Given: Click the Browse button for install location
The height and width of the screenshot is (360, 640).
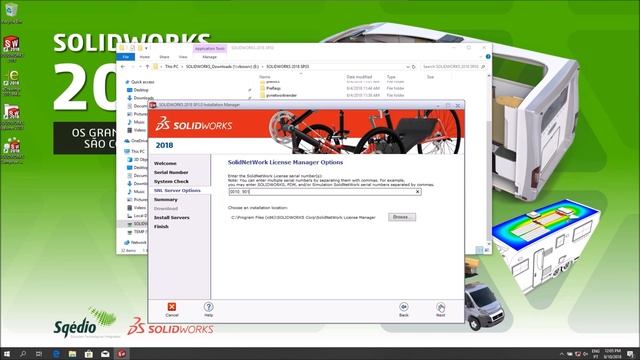Looking at the screenshot, I should click(x=402, y=217).
